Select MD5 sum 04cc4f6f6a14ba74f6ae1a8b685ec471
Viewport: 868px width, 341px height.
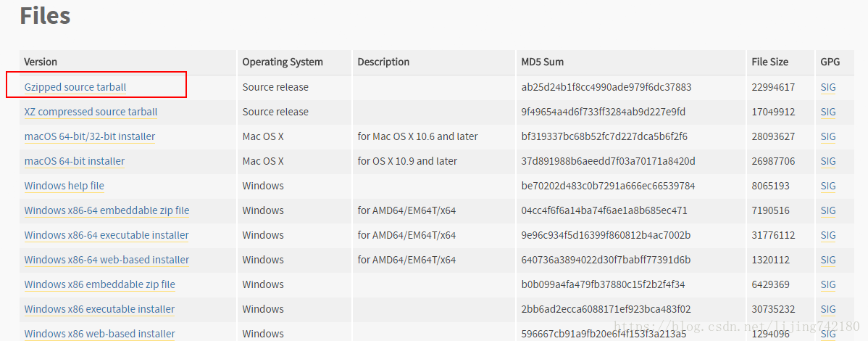click(604, 210)
